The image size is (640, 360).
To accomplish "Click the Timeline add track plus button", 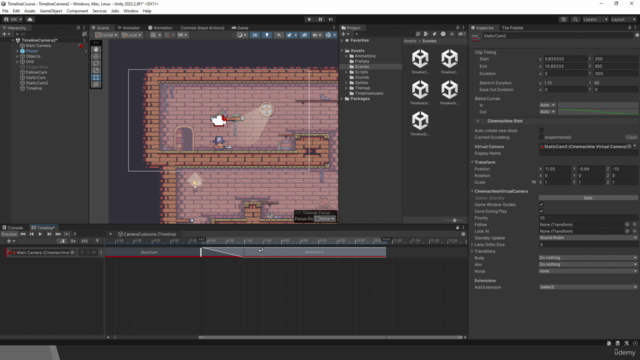I will click(10, 241).
